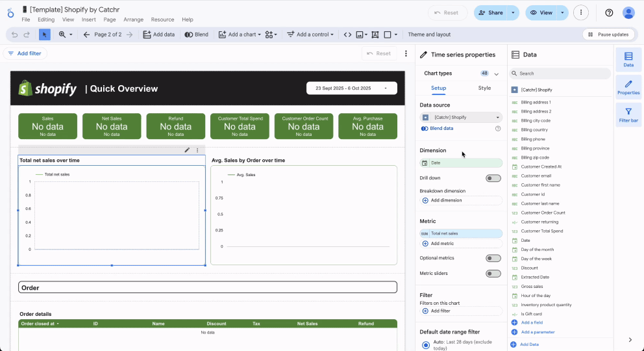Viewport: 644px width, 351px height.
Task: Click the Date dimension chip
Action: tap(461, 162)
